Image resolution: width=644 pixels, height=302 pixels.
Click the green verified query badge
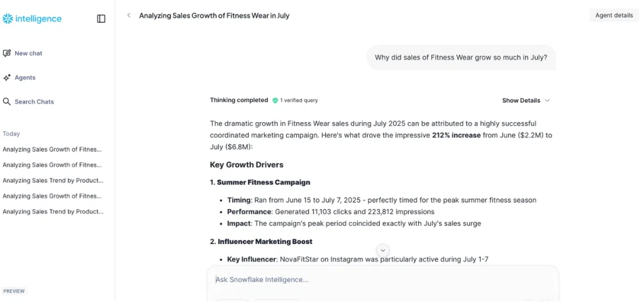pos(275,100)
